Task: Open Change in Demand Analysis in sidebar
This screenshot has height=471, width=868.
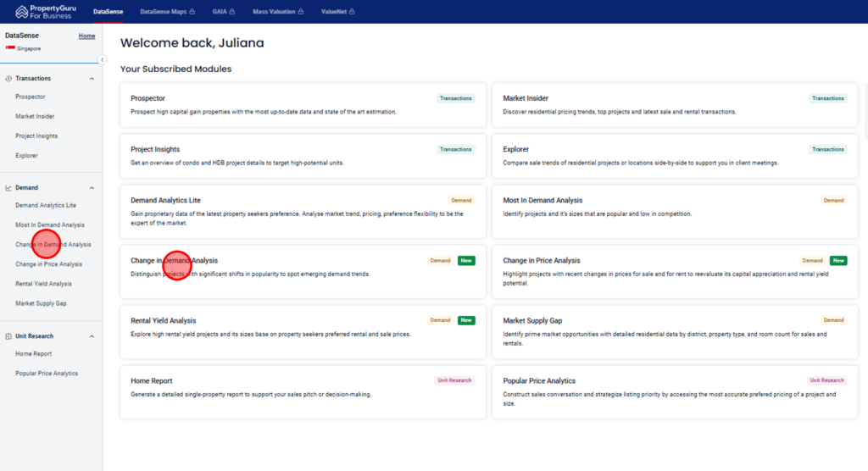Action: [53, 245]
